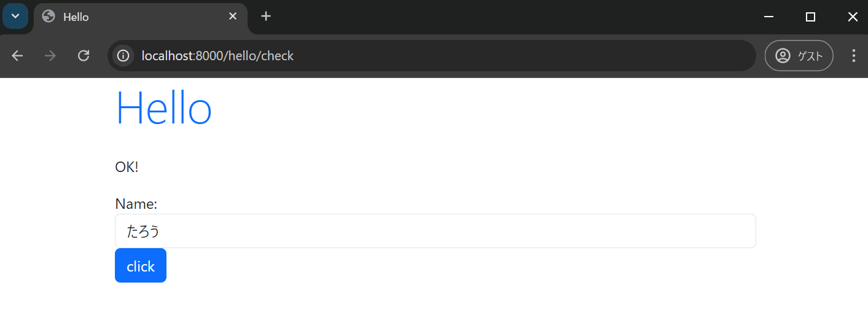Click the blue Hello page heading

coord(163,109)
